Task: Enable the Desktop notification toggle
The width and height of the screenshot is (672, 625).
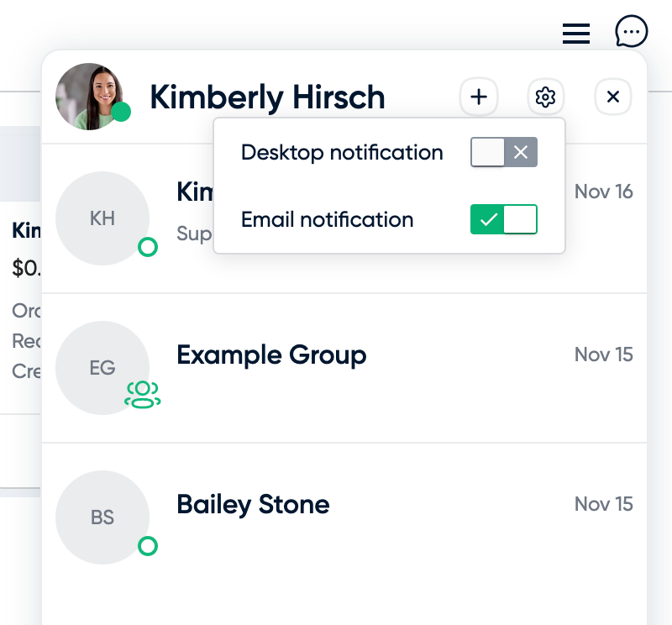Action: tap(503, 152)
